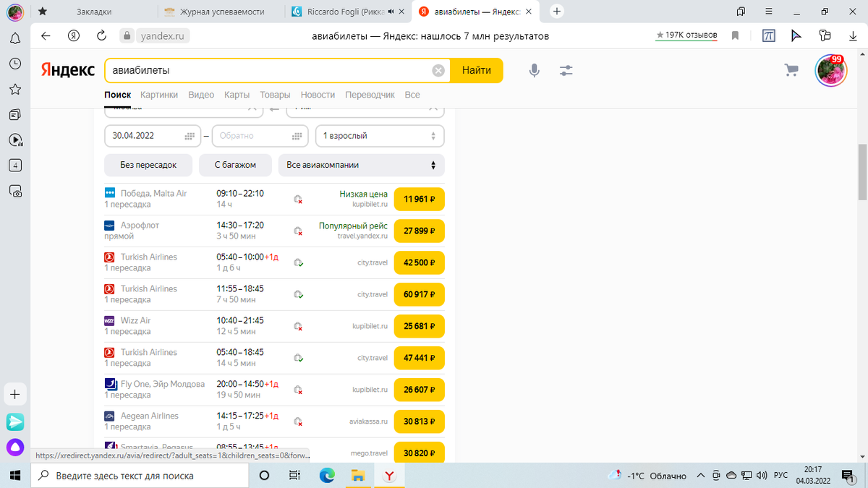868x488 pixels.
Task: Open the messenger arrow icon in sidebar
Action: [x=15, y=421]
